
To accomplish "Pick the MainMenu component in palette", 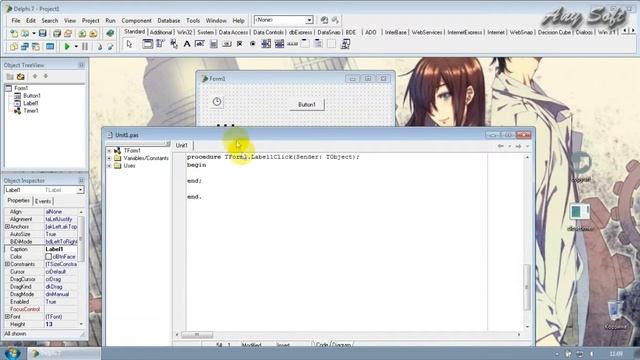I will pos(160,44).
